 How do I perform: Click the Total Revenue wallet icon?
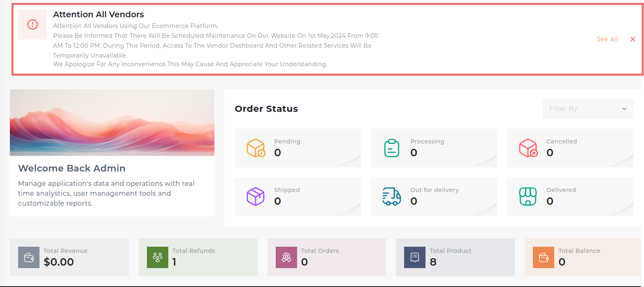[29, 257]
